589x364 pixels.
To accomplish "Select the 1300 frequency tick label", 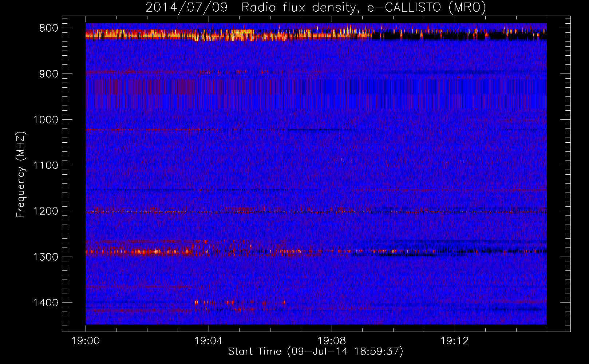I will tap(46, 257).
